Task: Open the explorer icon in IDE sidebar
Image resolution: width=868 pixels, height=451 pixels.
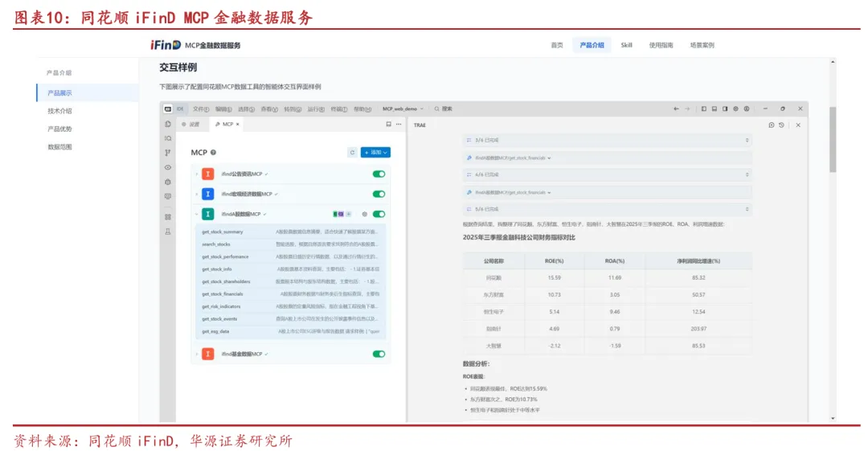Action: pos(168,124)
